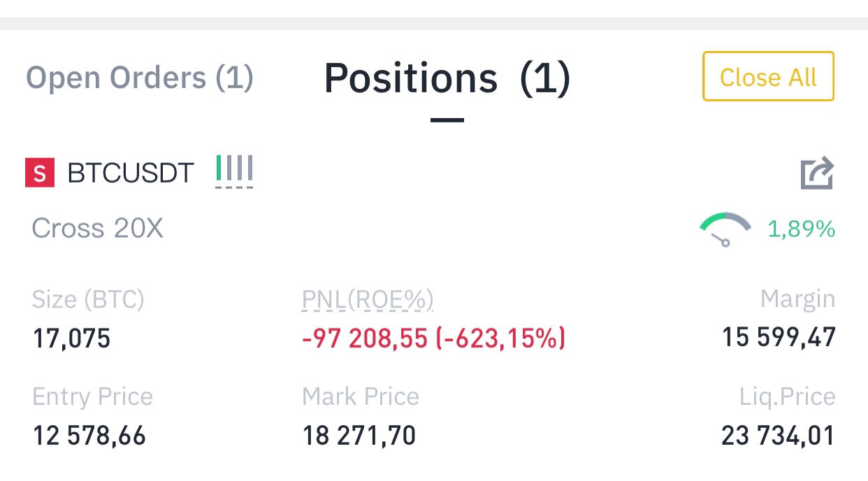Tap the Liq.Price label text
Image resolution: width=868 pixels, height=481 pixels.
point(788,397)
